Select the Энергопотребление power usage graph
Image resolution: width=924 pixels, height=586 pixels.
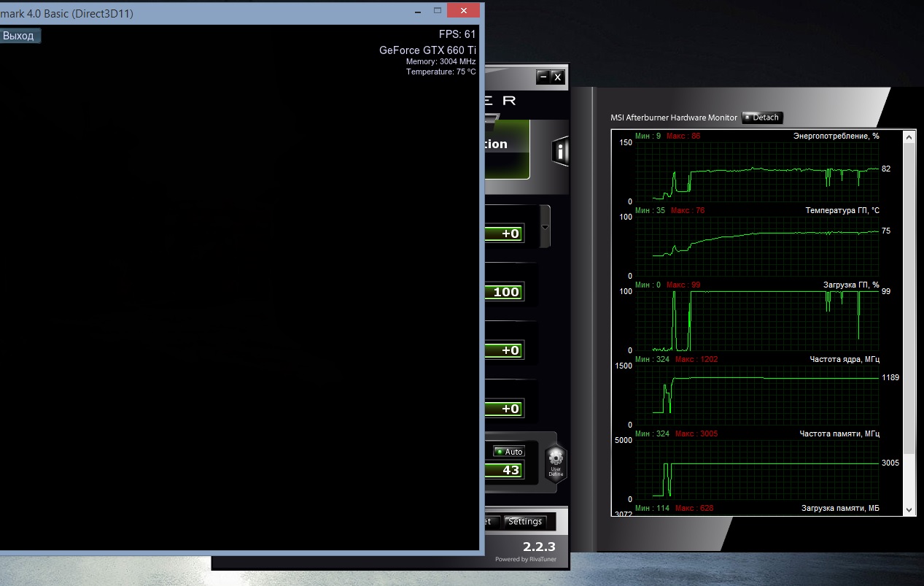tap(756, 171)
